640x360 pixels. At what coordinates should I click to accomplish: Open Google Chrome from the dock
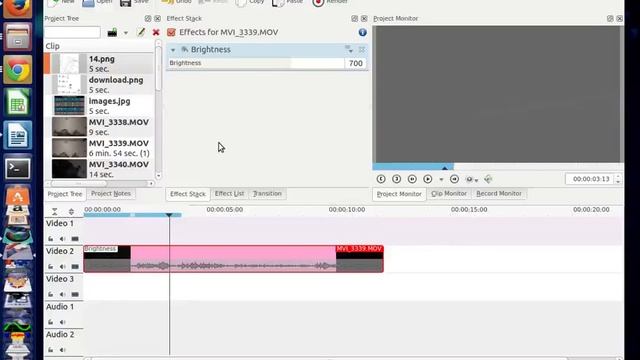[x=17, y=70]
